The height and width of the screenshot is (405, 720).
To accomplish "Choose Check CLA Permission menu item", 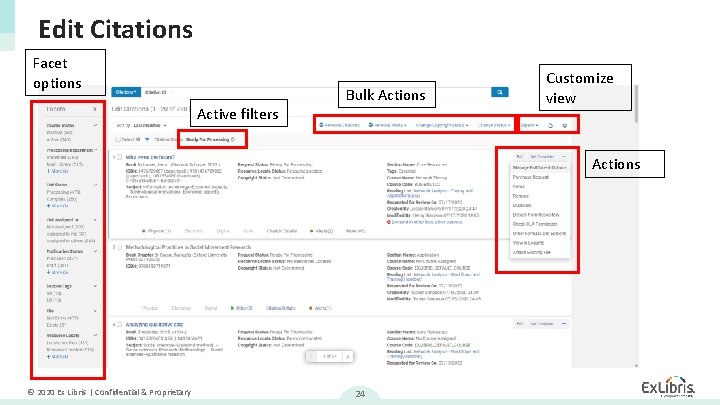I will point(535,224).
